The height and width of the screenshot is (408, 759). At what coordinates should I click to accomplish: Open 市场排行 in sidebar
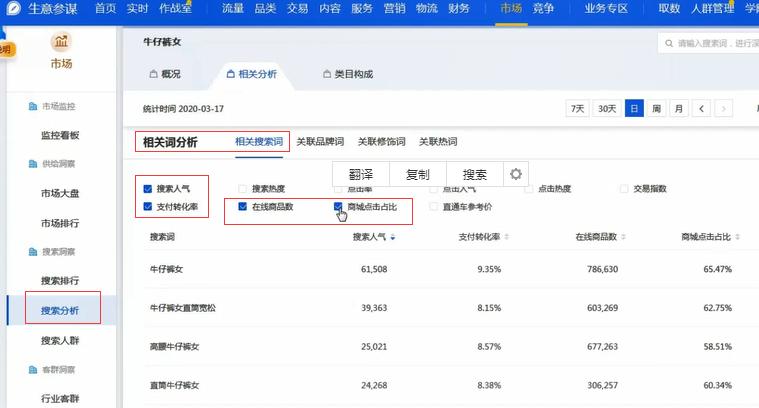(60, 223)
